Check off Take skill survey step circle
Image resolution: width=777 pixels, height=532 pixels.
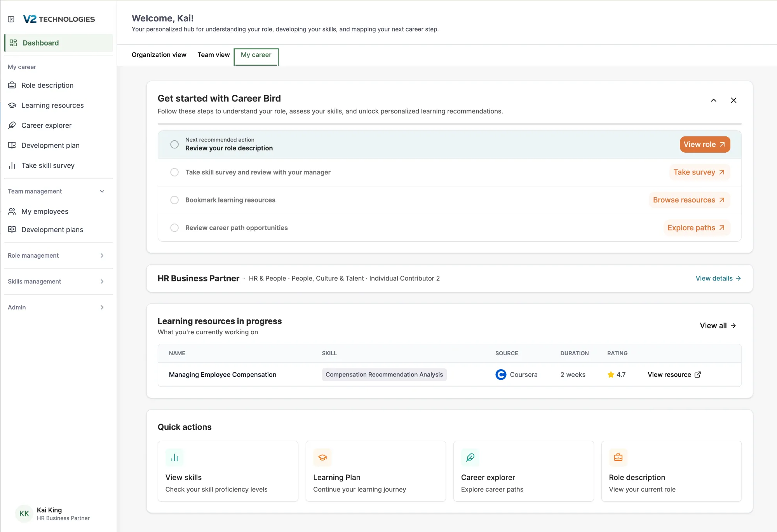click(x=174, y=172)
